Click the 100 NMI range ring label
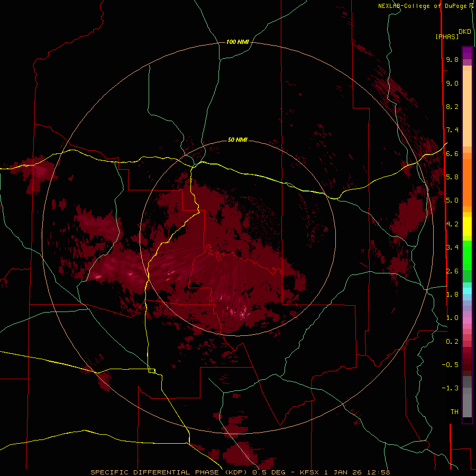Viewport: 476px width, 476px height. pyautogui.click(x=237, y=42)
